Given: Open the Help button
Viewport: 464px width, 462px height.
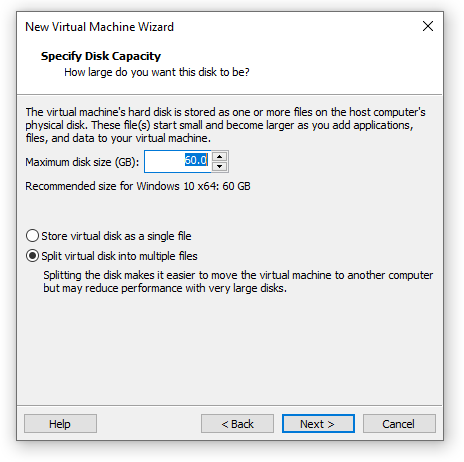Looking at the screenshot, I should point(60,424).
